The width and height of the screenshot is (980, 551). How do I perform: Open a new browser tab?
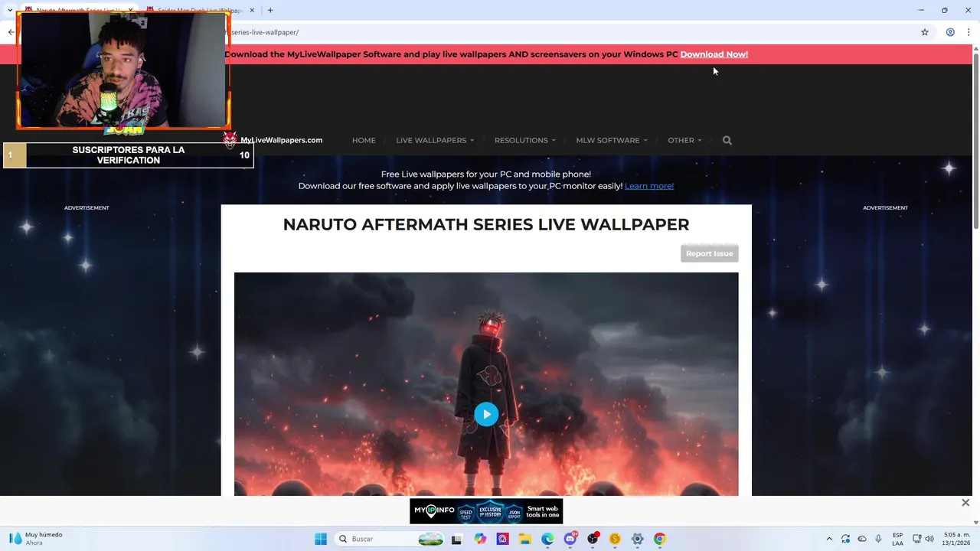270,10
